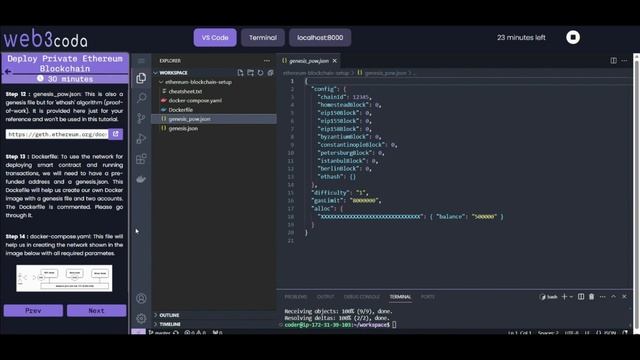Maximize the terminal panel with the up chevron
640x360 pixels.
click(x=613, y=297)
